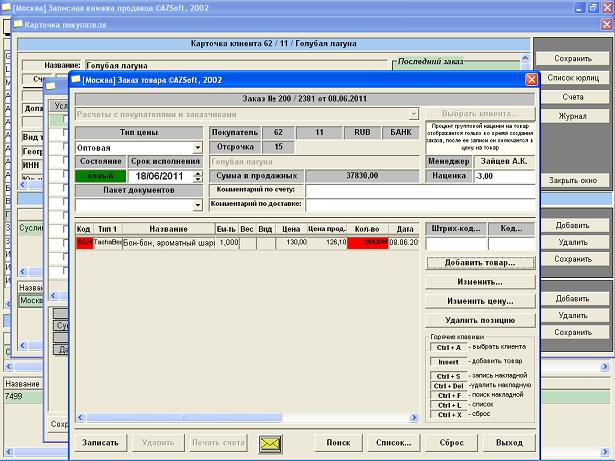Click Счета button in customer card
Screen dimensions: 615x461
[x=573, y=97]
